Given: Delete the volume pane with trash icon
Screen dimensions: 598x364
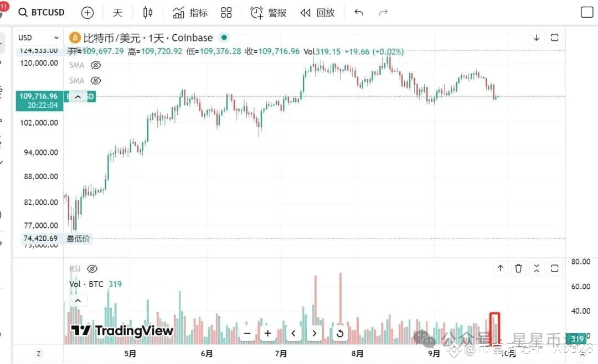Looking at the screenshot, I should [518, 268].
